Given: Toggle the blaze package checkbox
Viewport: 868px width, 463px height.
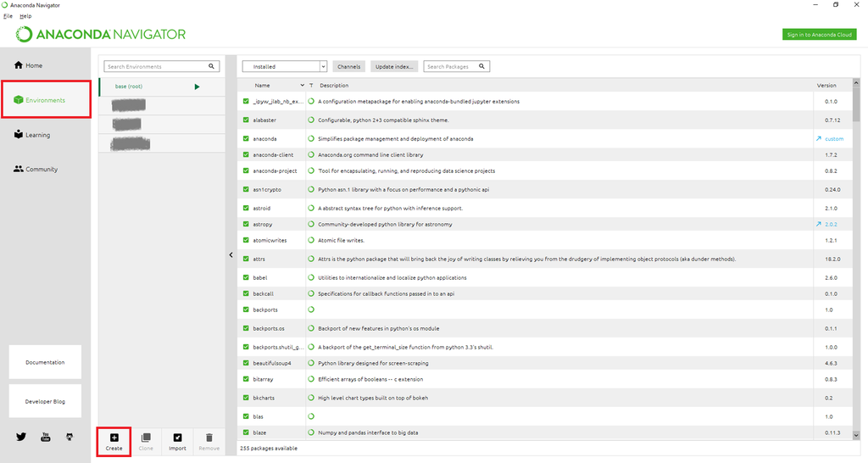Looking at the screenshot, I should point(246,432).
